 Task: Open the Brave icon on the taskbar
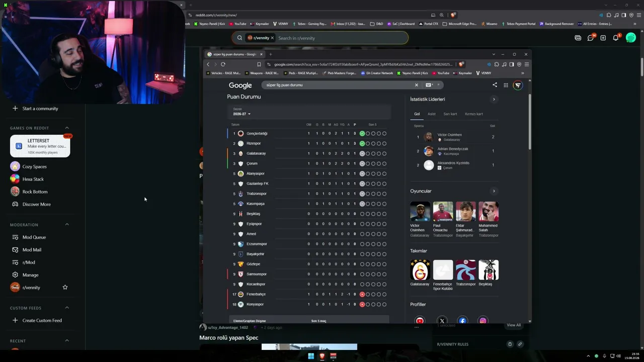pyautogui.click(x=322, y=356)
